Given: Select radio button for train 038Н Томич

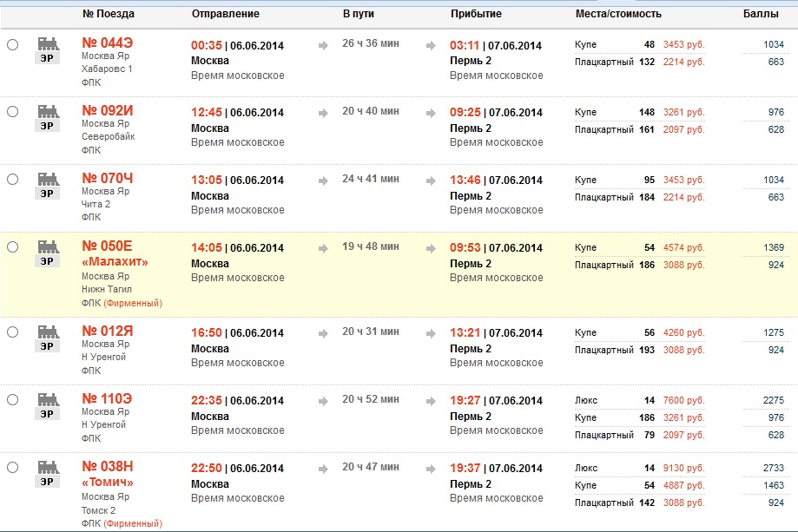Looking at the screenshot, I should click(x=12, y=468).
